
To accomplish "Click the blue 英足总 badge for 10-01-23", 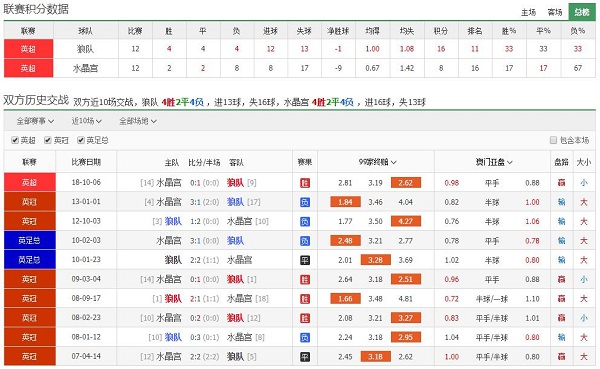I will (x=29, y=260).
